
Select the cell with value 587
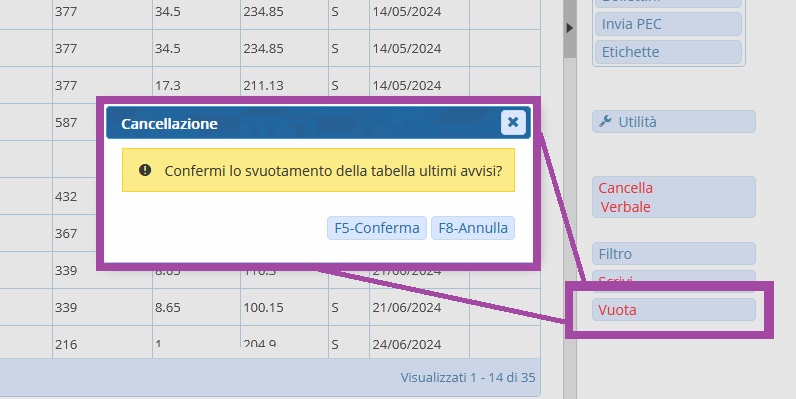pos(75,122)
